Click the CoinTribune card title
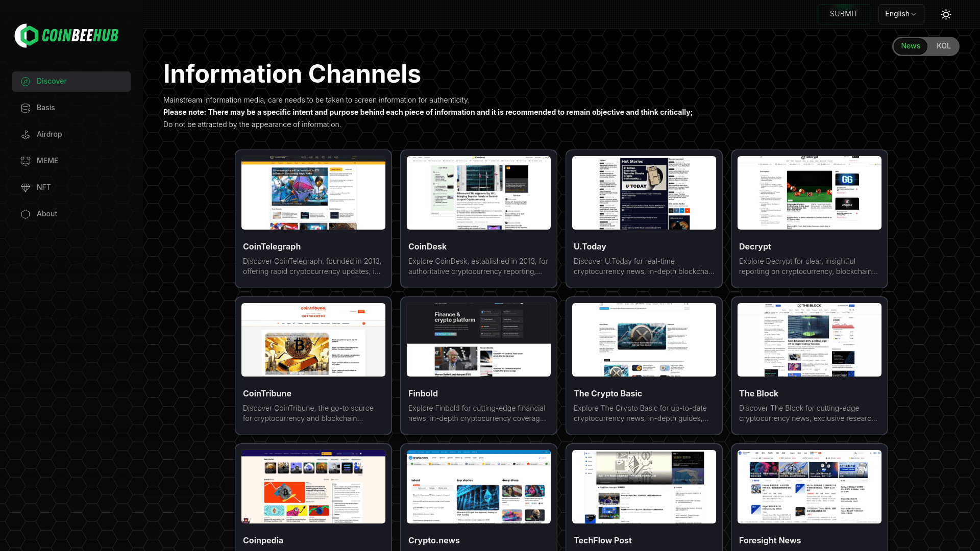 point(267,394)
